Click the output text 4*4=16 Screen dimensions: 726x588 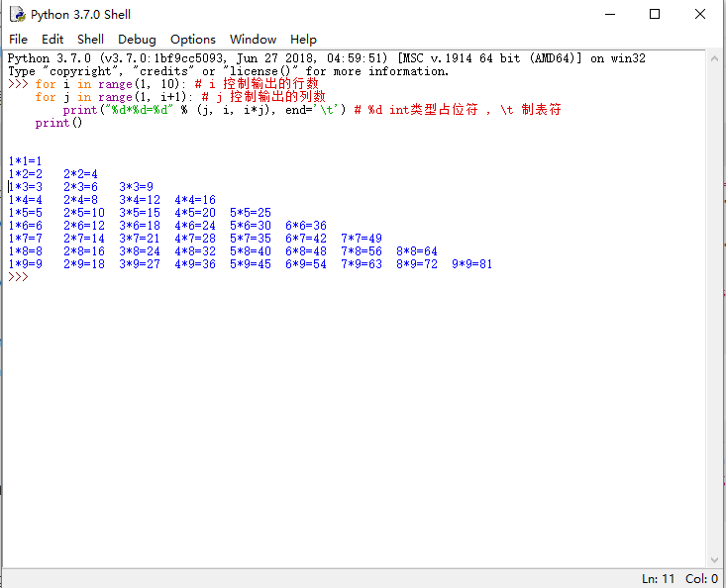195,200
